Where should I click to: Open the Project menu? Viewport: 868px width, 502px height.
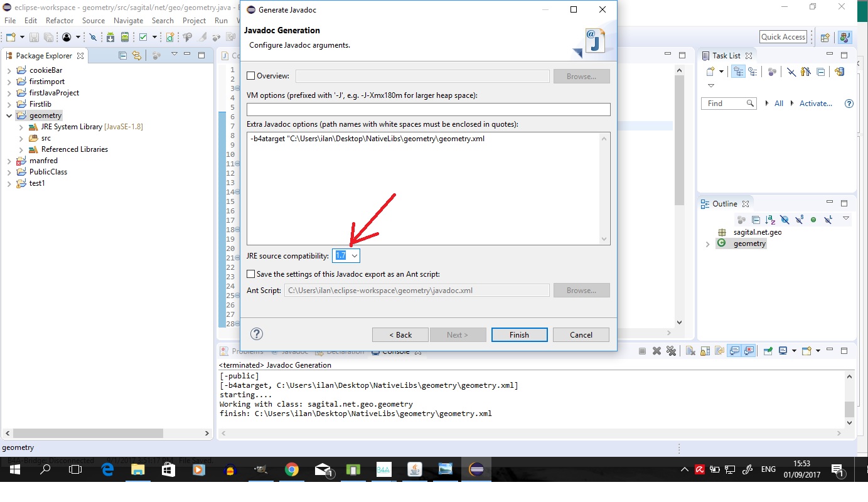click(x=194, y=21)
